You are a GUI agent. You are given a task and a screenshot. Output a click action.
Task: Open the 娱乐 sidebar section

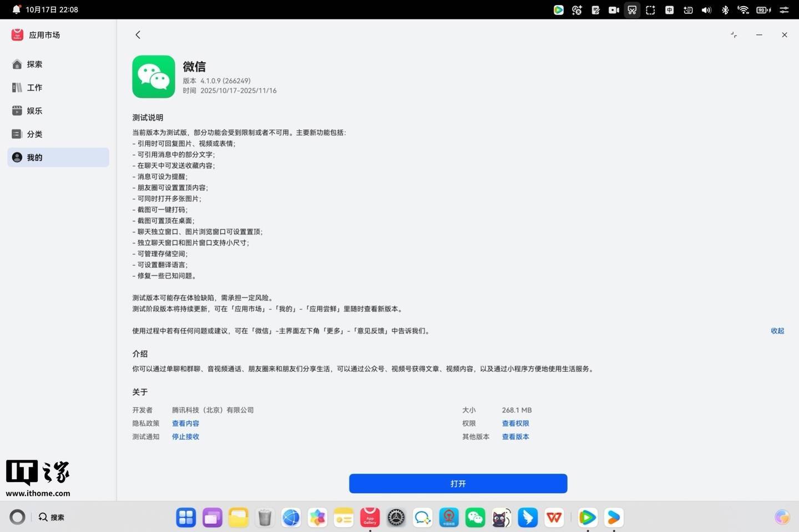(34, 110)
